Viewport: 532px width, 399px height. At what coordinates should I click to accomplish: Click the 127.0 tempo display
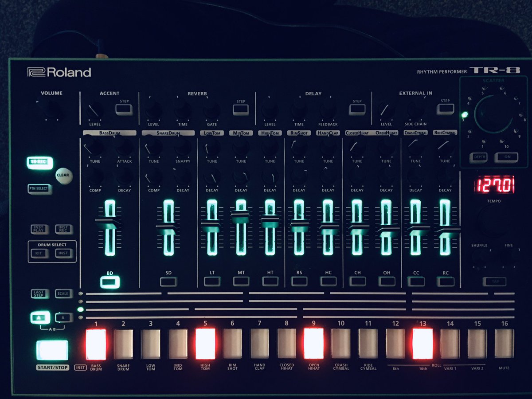(494, 185)
